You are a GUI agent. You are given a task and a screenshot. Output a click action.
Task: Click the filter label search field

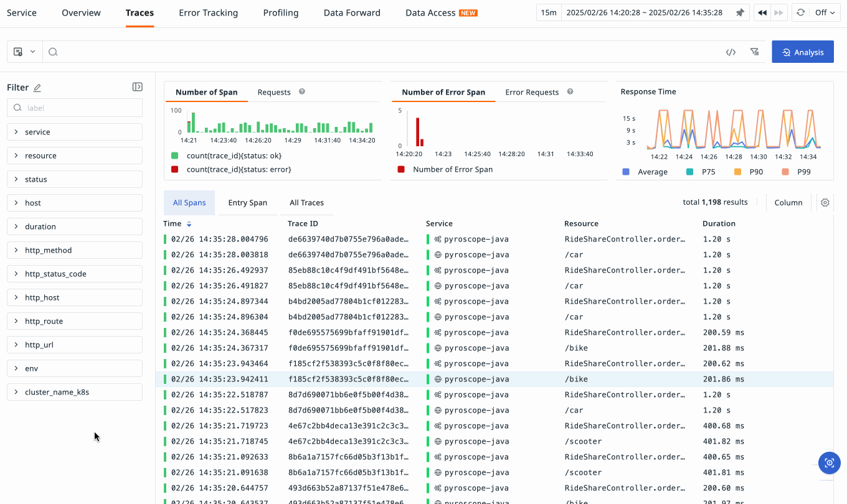(x=75, y=108)
